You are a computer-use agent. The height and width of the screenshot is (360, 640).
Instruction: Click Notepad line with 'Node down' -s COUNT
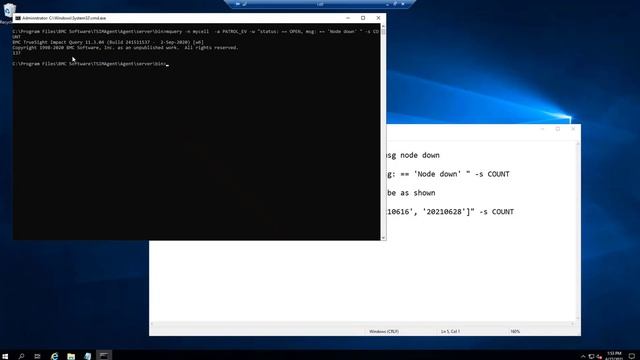coord(448,174)
